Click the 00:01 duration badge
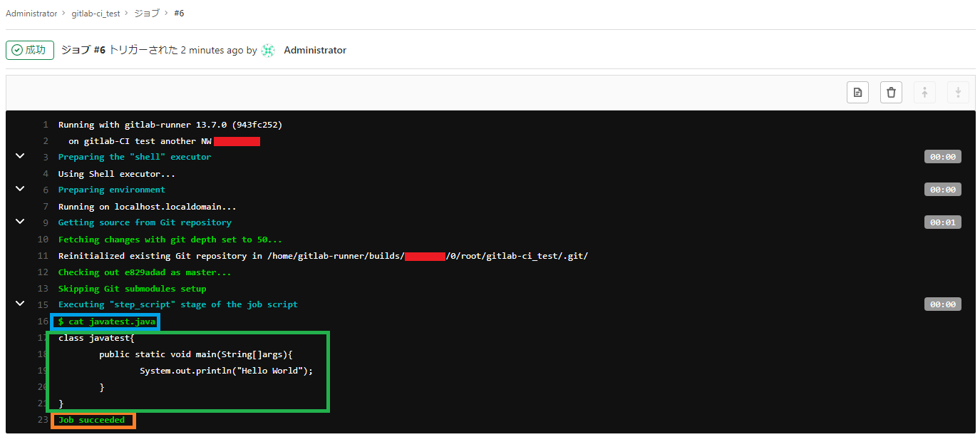This screenshot has height=442, width=980. coord(942,222)
